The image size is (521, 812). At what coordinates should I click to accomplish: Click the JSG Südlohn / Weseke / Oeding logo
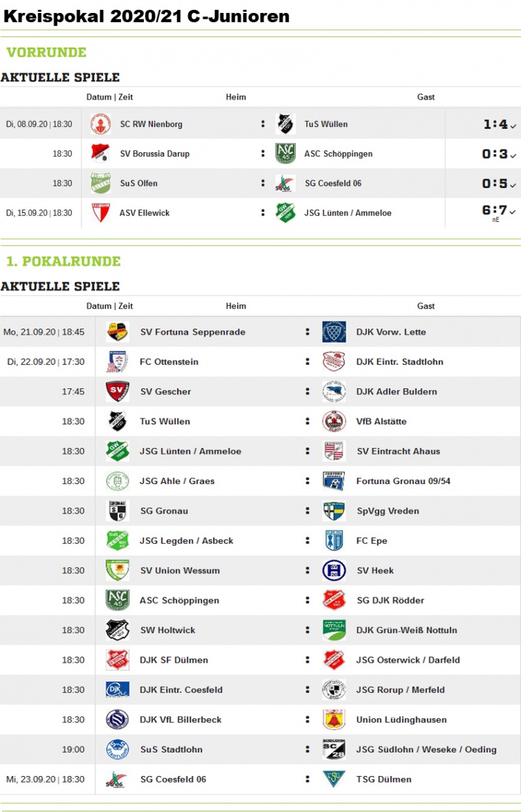[x=334, y=750]
